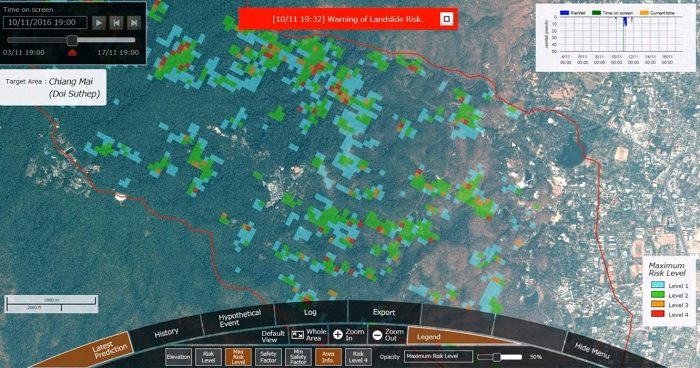Click the red current-time marker under the slider
This screenshot has width=700, height=368.
point(72,53)
